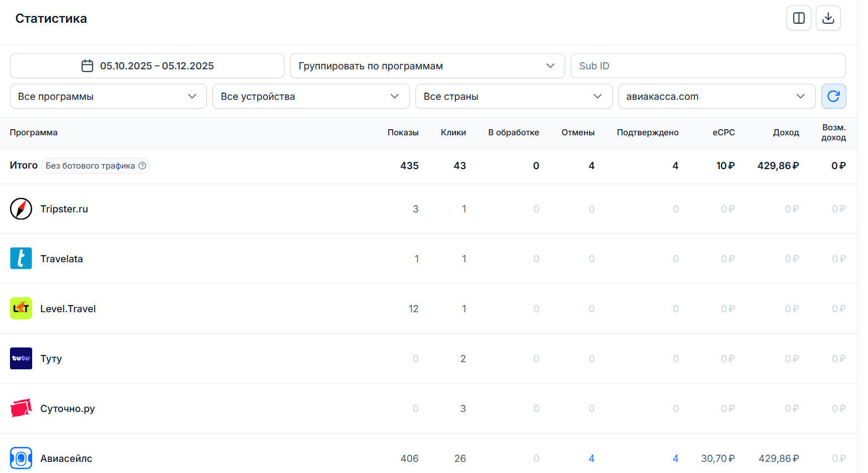The width and height of the screenshot is (868, 473).
Task: Click the Авиасейлс logo icon
Action: tap(21, 459)
